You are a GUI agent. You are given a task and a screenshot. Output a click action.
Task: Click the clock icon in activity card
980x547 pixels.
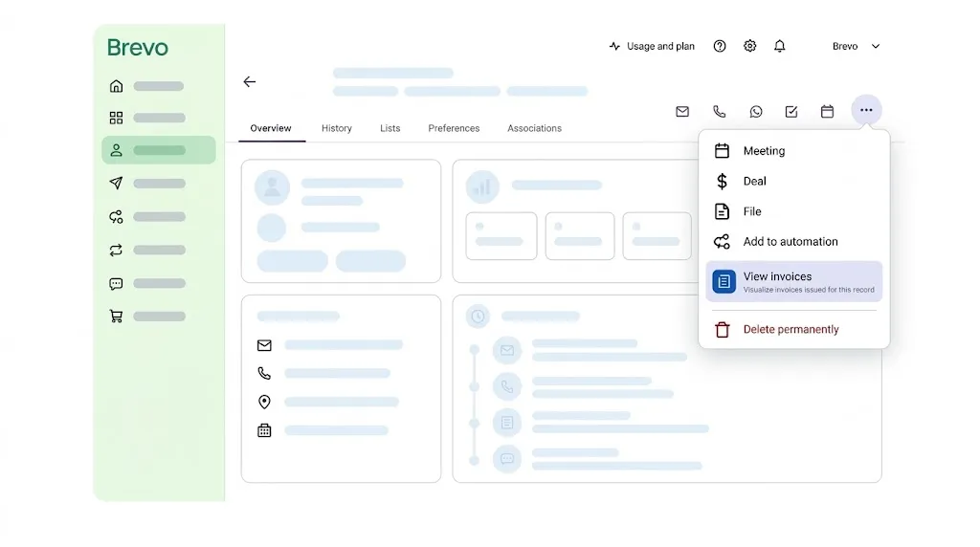pos(479,316)
